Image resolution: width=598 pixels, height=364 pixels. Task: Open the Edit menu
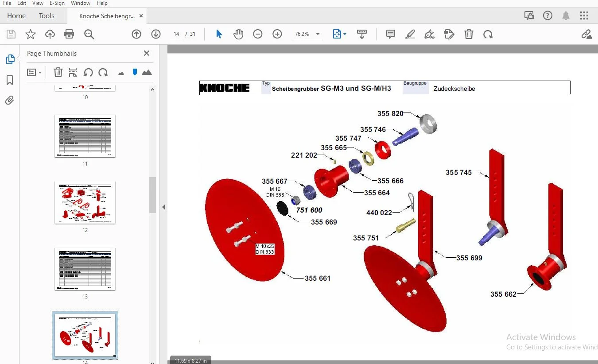[x=22, y=3]
